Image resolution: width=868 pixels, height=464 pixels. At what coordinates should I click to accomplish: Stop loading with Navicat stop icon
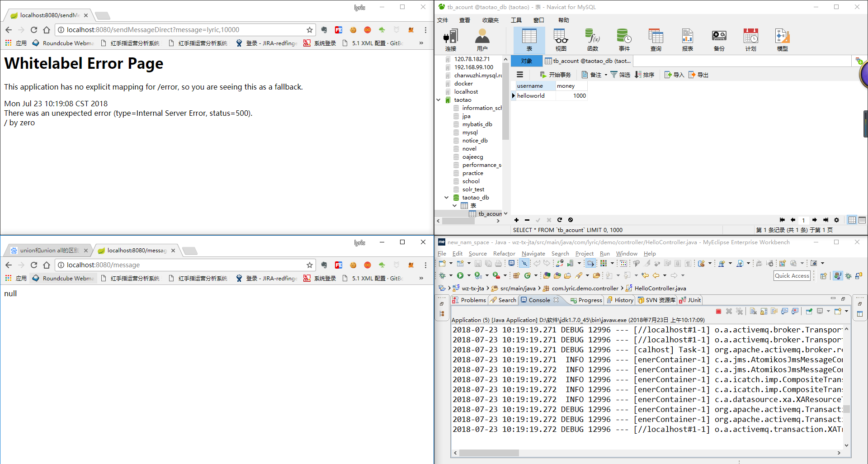pos(571,220)
